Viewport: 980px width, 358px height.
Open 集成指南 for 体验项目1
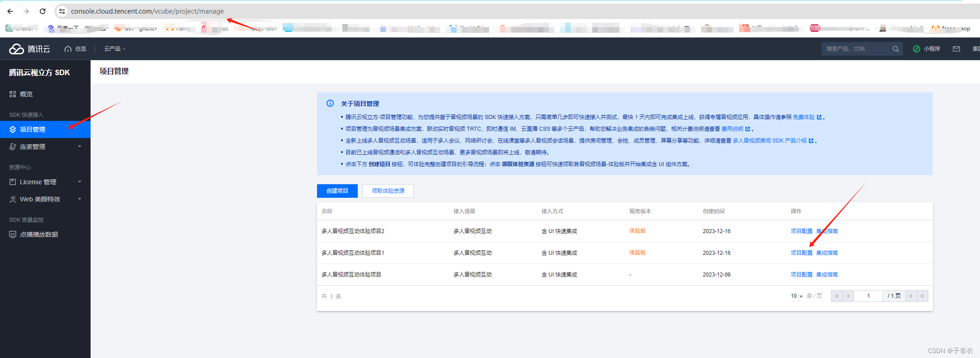click(x=827, y=253)
